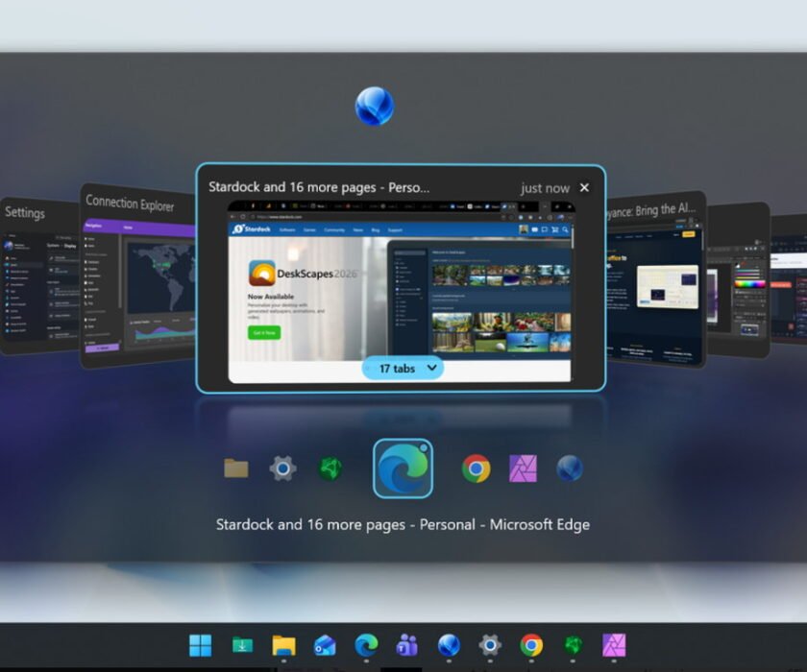Click the search icon in Stardock page header
Image resolution: width=807 pixels, height=672 pixels.
pyautogui.click(x=565, y=229)
